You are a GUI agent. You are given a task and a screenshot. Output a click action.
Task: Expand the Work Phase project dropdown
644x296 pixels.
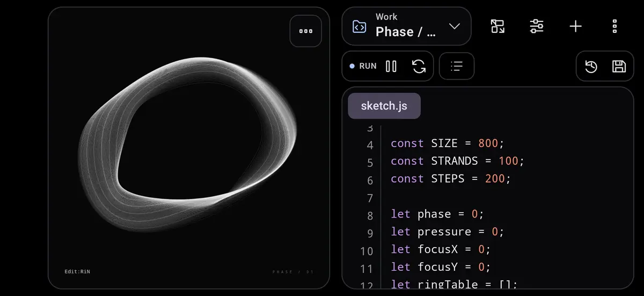(454, 26)
